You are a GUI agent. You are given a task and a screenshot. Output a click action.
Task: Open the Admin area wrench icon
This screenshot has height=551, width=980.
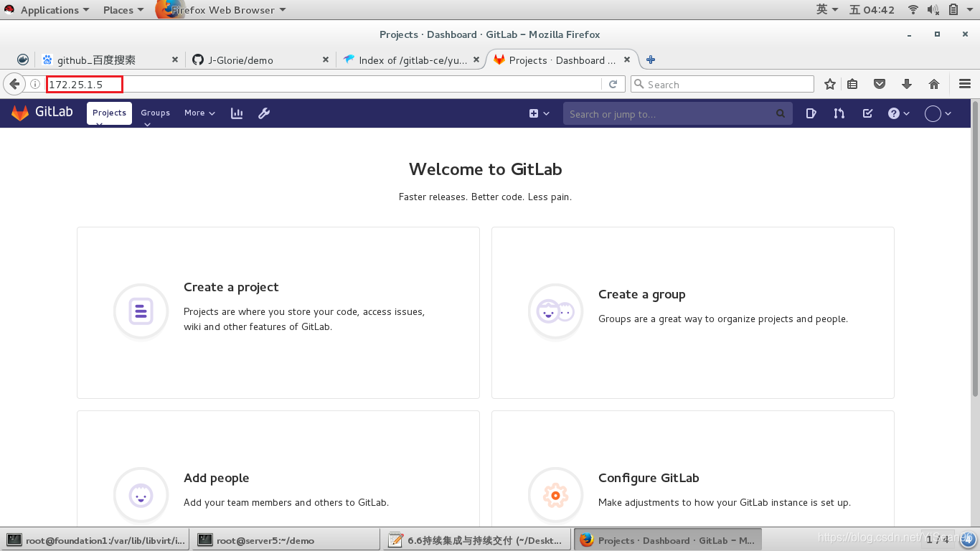click(264, 113)
